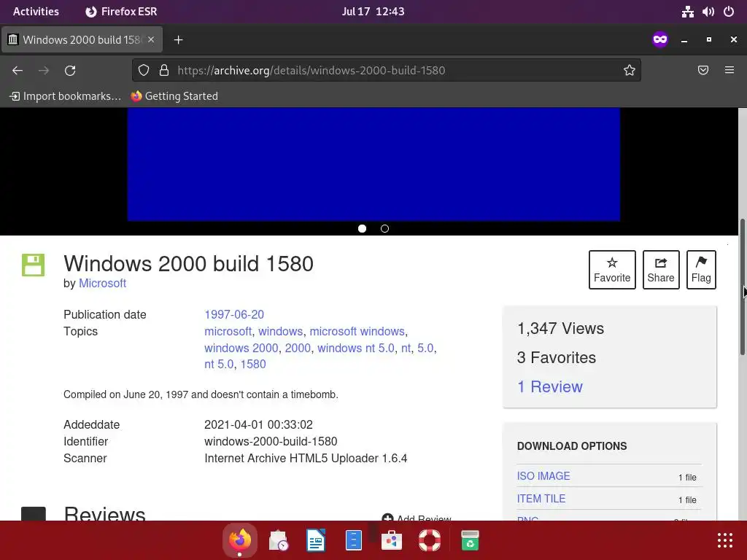Screen dimensions: 747x560
Task: Select identifier text 'windows-2000-build-1580'
Action: point(271,441)
